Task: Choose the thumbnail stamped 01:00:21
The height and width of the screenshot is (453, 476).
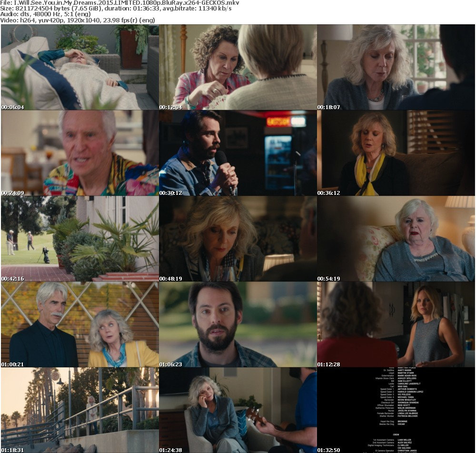Action: coord(80,324)
